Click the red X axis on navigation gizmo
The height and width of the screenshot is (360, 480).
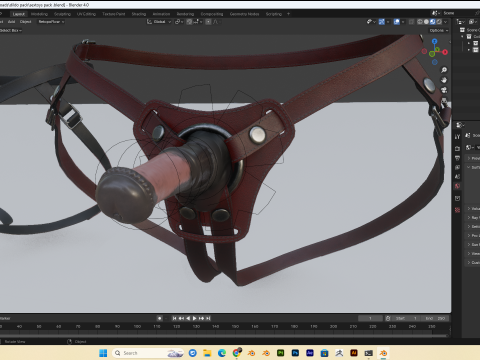445,52
